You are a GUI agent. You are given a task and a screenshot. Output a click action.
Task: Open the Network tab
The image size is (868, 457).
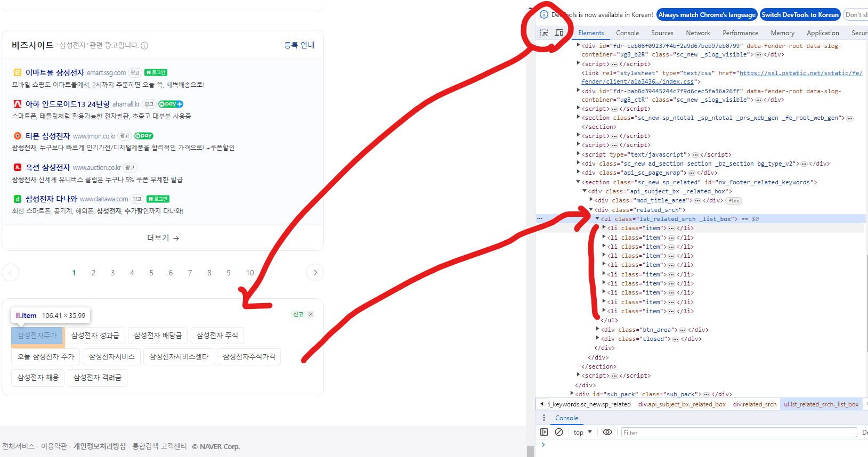point(698,33)
